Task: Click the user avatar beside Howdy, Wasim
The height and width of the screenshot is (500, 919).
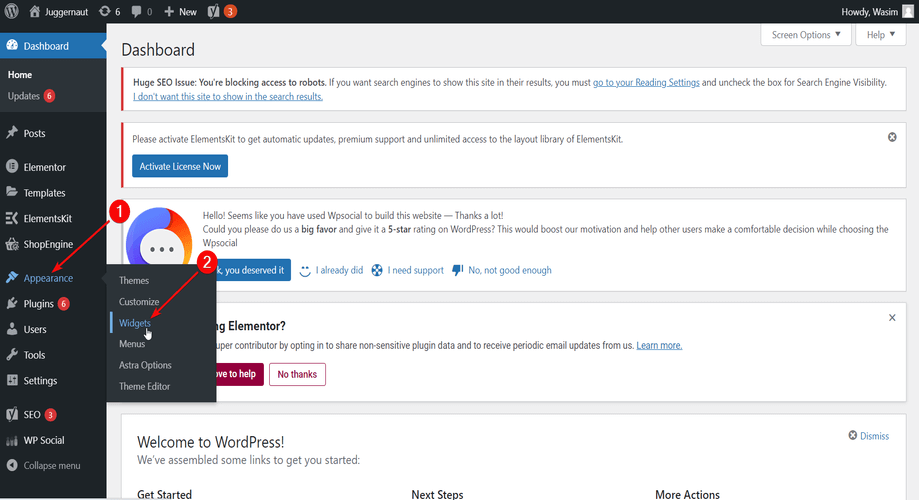Action: click(x=907, y=12)
